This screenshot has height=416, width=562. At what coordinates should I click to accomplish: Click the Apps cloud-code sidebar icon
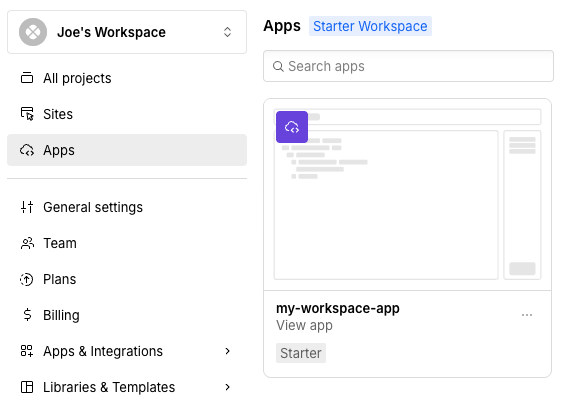(27, 150)
